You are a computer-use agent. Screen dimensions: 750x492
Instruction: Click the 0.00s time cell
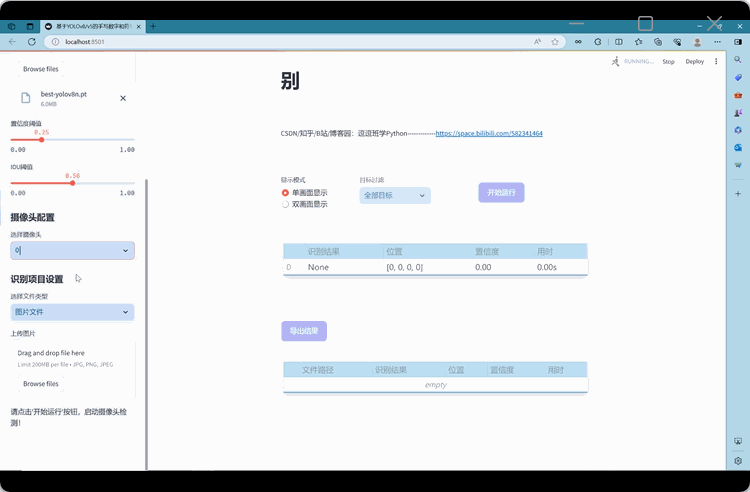click(547, 267)
